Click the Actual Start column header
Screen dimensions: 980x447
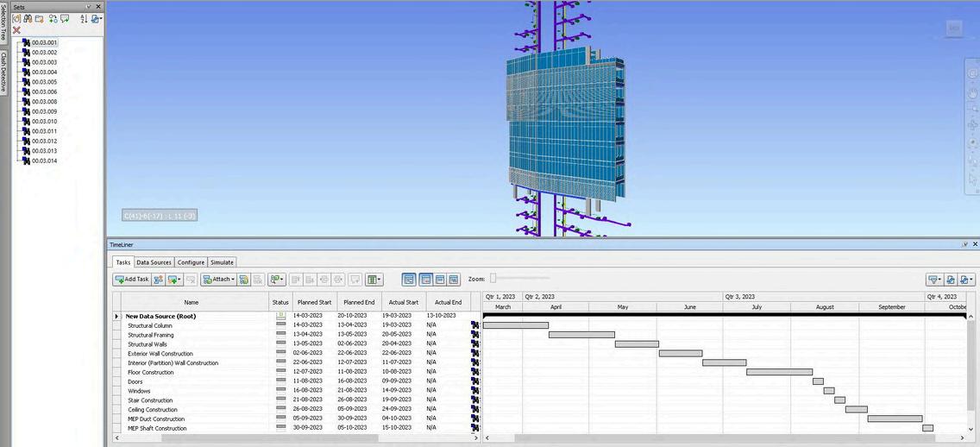[404, 302]
